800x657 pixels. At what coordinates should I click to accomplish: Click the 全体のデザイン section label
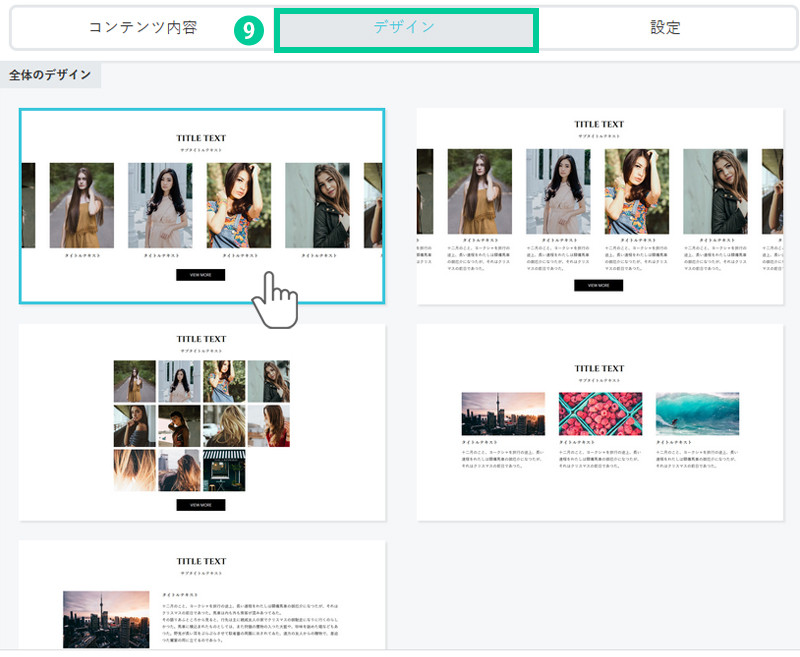50,75
